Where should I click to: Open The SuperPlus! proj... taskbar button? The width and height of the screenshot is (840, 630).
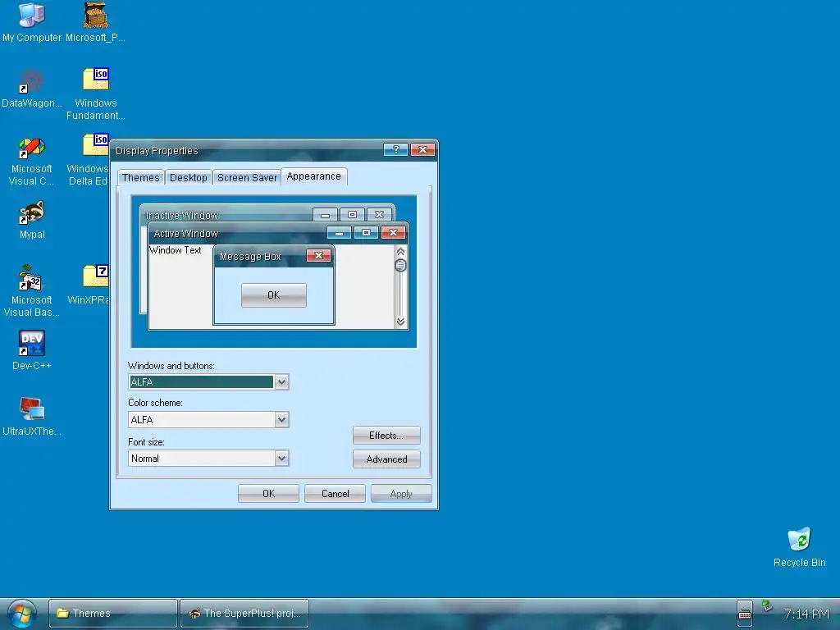(x=244, y=614)
